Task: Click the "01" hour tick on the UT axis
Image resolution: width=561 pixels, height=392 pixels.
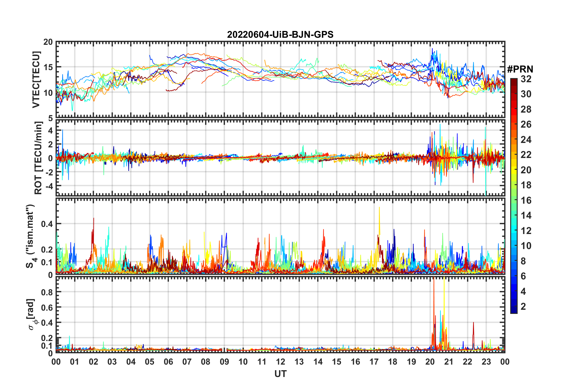Action: 75,362
